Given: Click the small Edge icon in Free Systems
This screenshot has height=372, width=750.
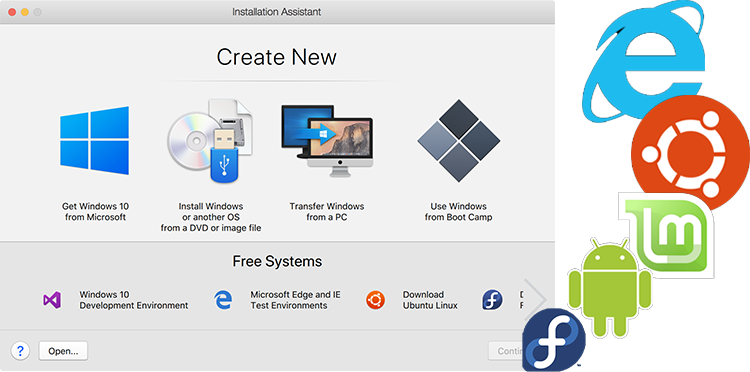Looking at the screenshot, I should coord(223,300).
